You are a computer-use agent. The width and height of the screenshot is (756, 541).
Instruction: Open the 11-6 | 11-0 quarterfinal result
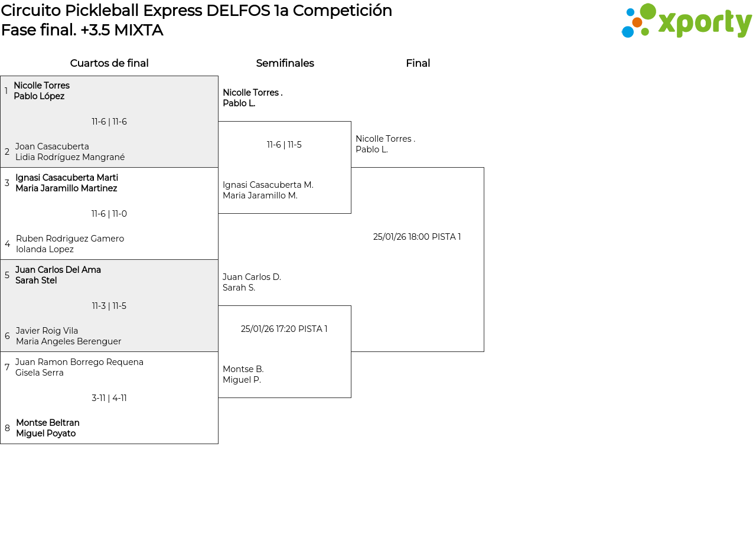tap(109, 214)
